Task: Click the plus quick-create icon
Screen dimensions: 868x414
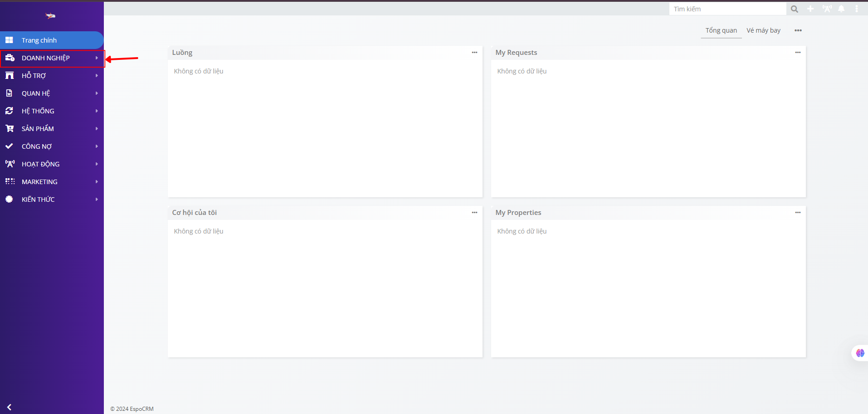Action: tap(810, 9)
